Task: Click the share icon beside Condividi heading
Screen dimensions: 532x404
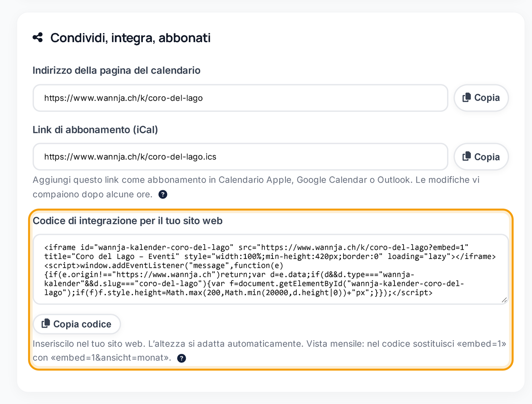Action: (38, 38)
